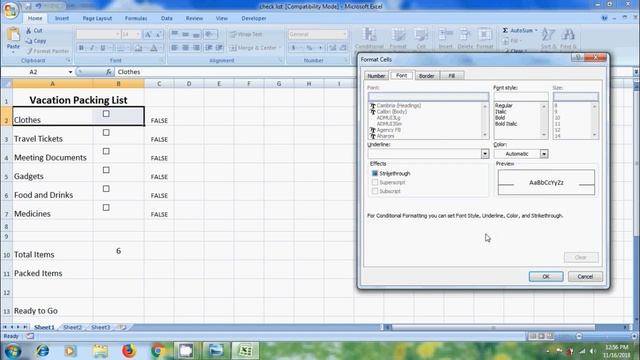640x360 pixels.
Task: Check the Medicines row checkbox
Action: [106, 207]
